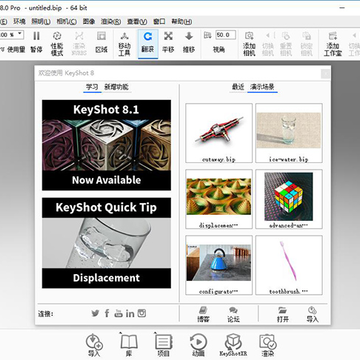Screen dimensions: 360x360
Task: Click the LinkedIn icon in the welcome dialog
Action: [x=130, y=313]
